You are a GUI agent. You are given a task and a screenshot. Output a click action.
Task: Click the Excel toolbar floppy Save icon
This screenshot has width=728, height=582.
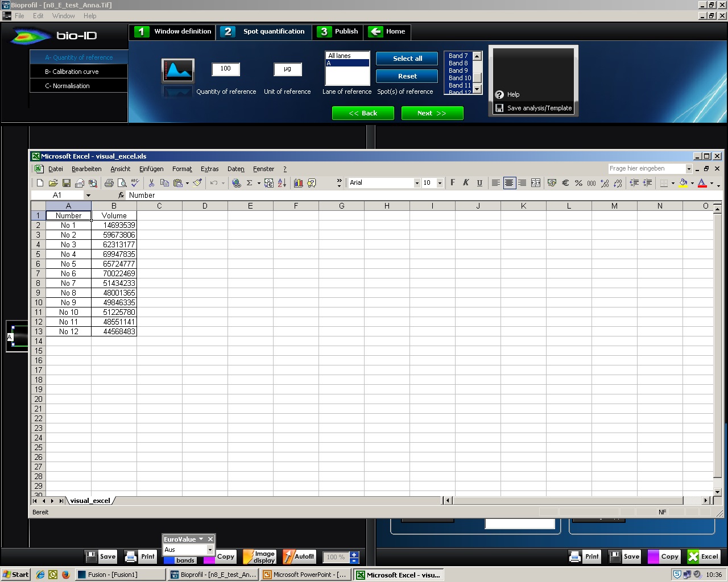pos(66,183)
